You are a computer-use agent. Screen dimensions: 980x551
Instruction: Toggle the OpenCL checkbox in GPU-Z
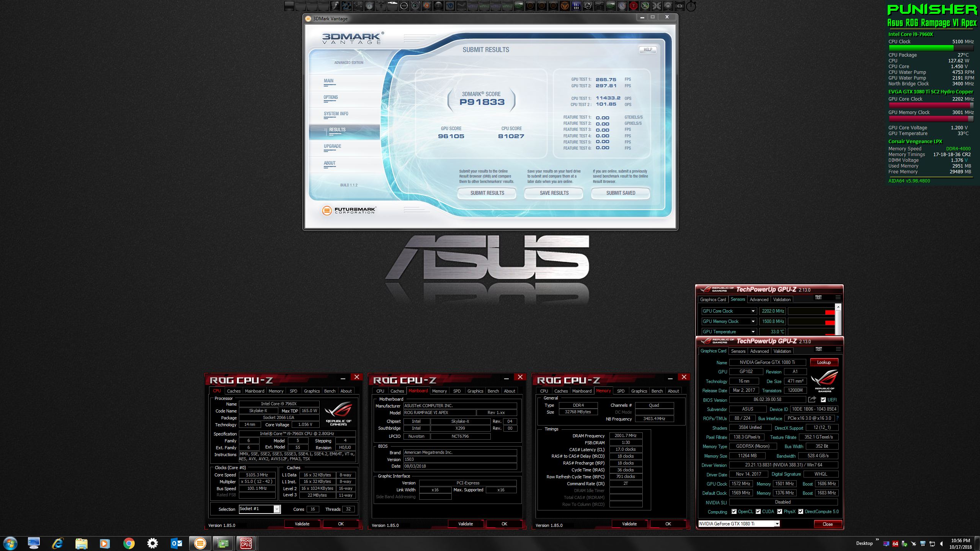tap(734, 512)
